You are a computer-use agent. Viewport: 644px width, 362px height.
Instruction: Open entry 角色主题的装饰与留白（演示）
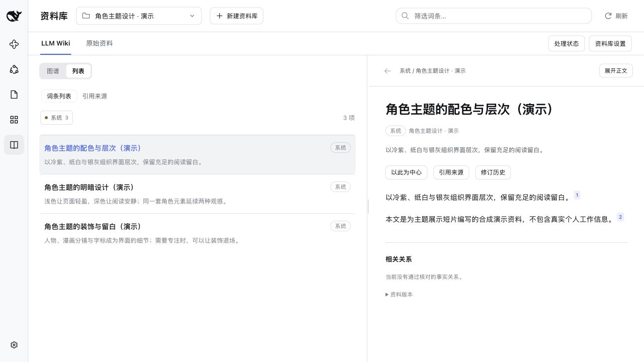click(x=197, y=233)
